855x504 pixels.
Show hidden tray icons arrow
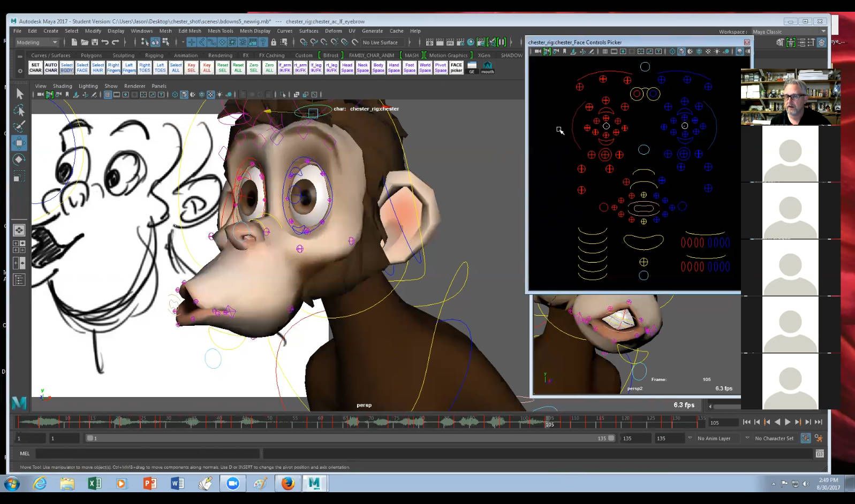[773, 484]
